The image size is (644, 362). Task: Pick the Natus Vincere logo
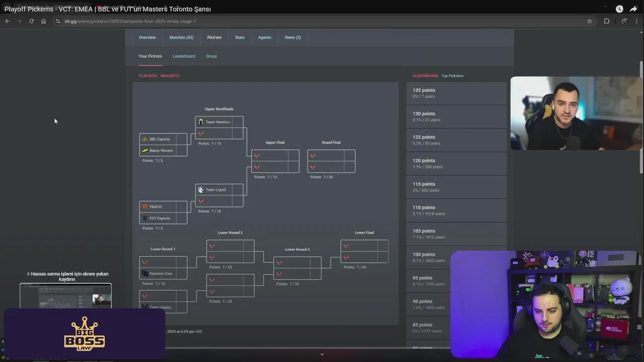tap(145, 150)
